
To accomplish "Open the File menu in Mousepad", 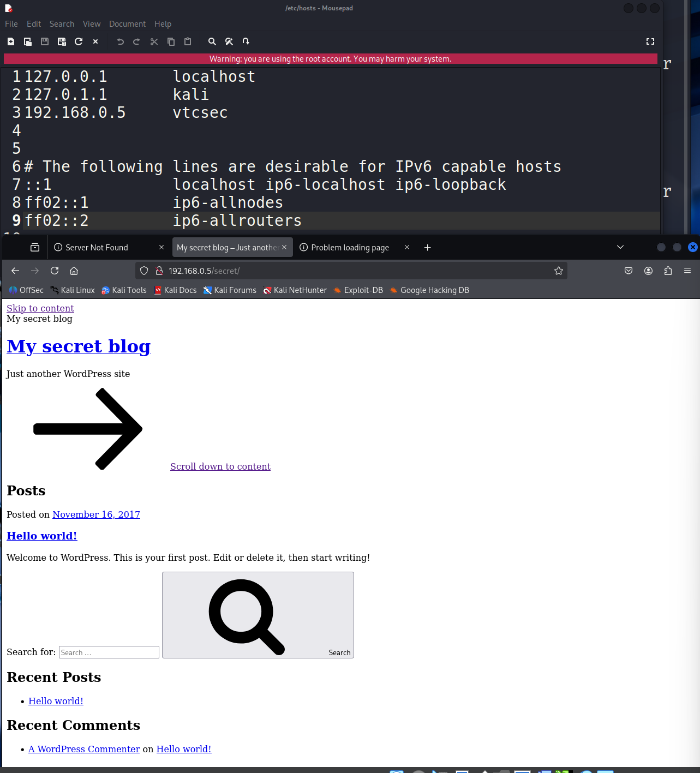I will pyautogui.click(x=11, y=24).
